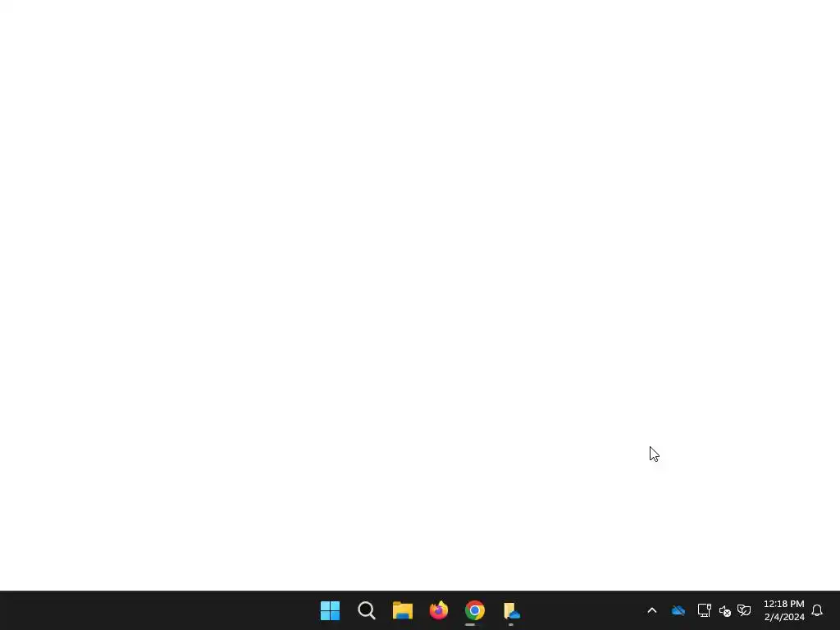Open notifications bell

coord(817,610)
